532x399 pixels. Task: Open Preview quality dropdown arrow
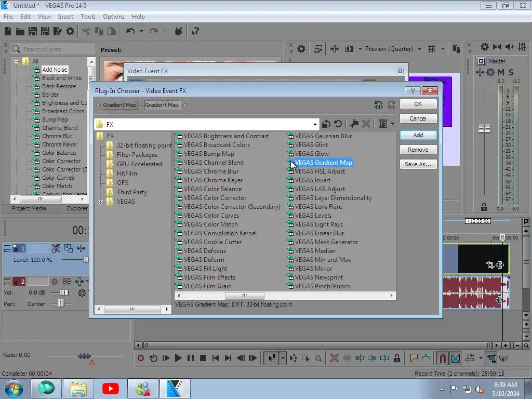(419, 49)
